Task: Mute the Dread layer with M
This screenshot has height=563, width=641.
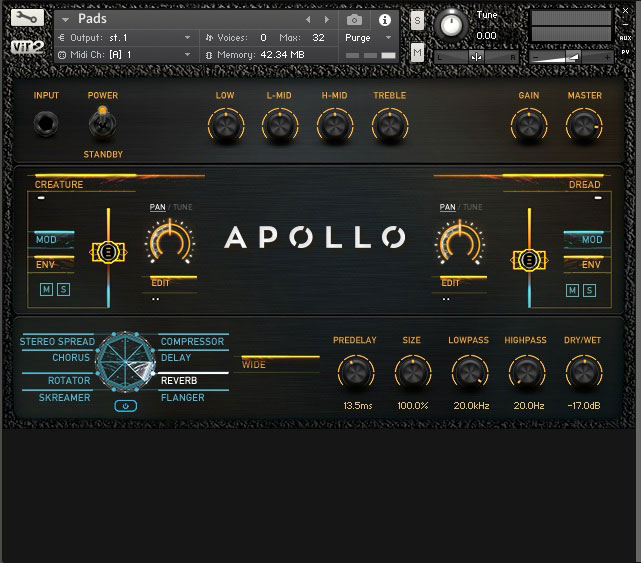Action: [x=572, y=290]
